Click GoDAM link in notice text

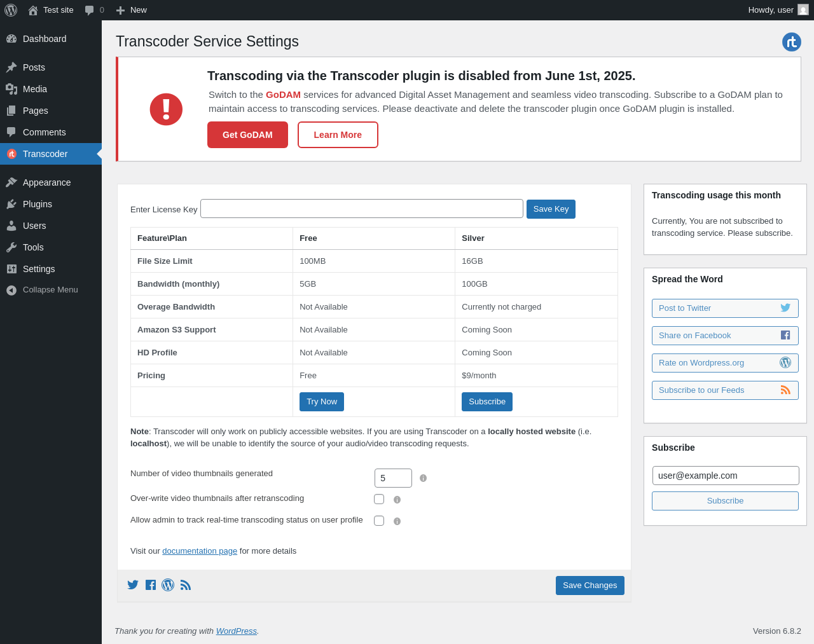click(x=283, y=95)
